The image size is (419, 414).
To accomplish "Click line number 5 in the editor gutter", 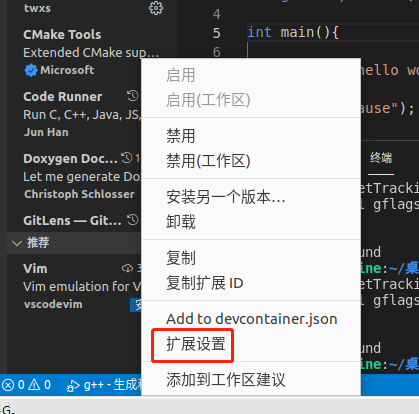I will pos(217,33).
